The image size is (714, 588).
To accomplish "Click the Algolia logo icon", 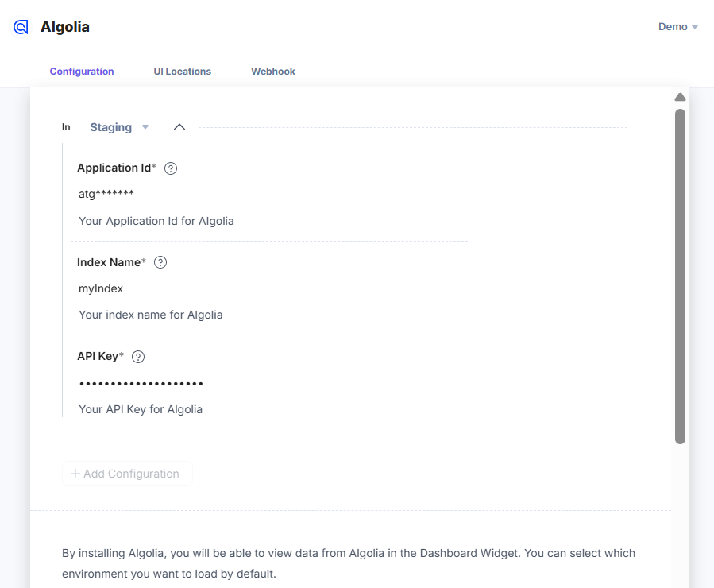I will coord(21,27).
